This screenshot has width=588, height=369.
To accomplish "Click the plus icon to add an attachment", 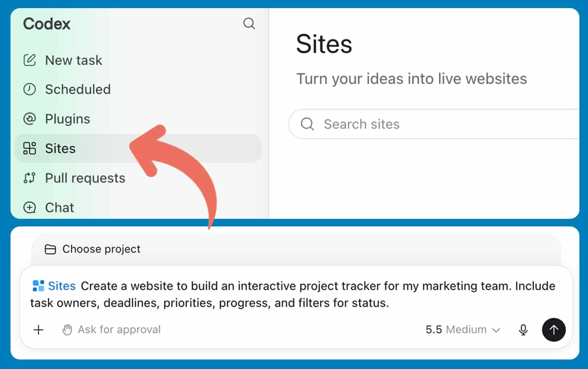I will 39,329.
